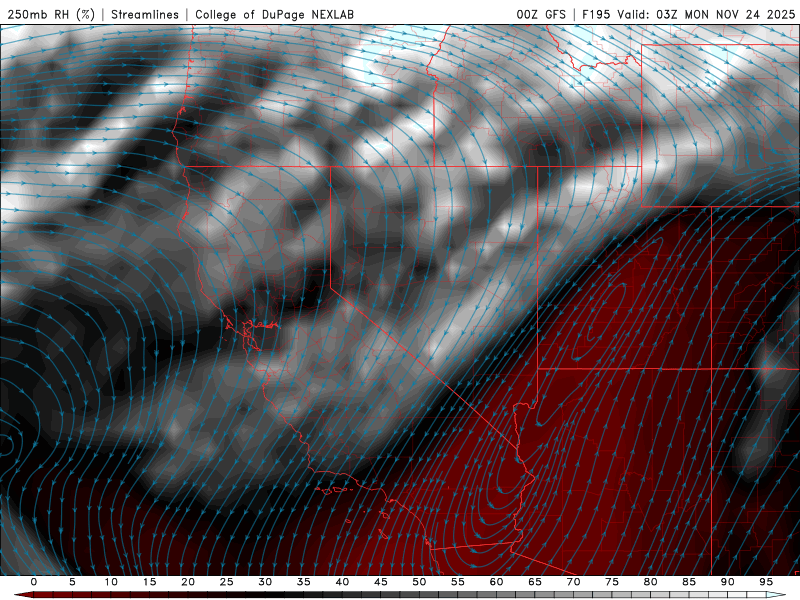Select the "30" colorbar scale value
This screenshot has height=600, width=800.
265,582
